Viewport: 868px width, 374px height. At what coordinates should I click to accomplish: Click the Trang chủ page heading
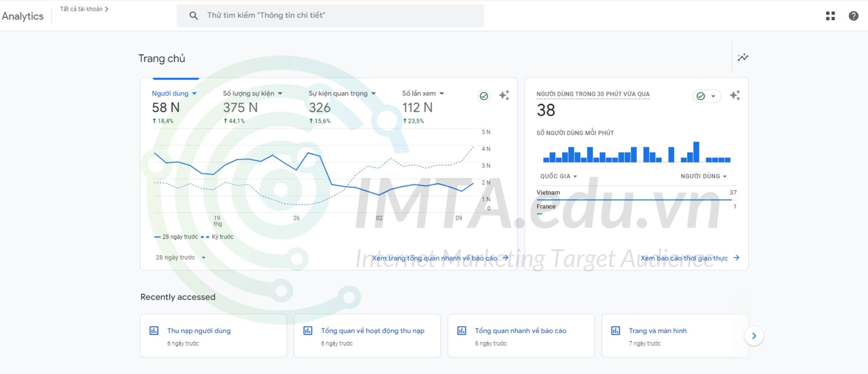tap(162, 59)
